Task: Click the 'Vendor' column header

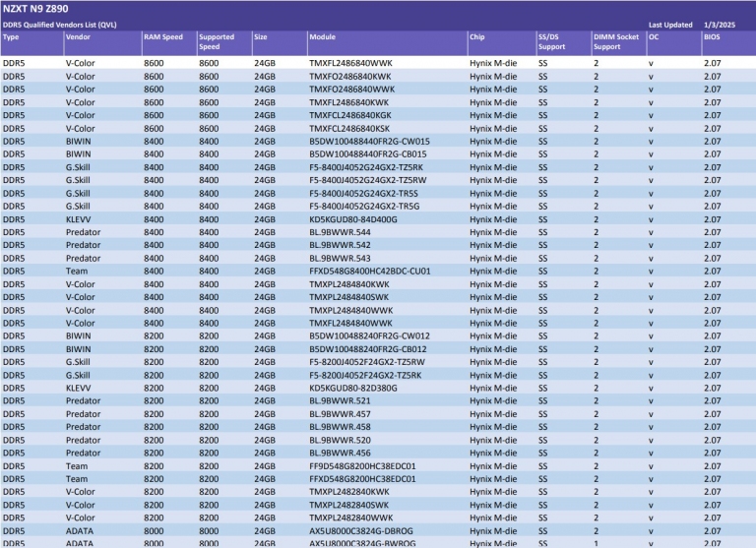Action: pos(78,37)
